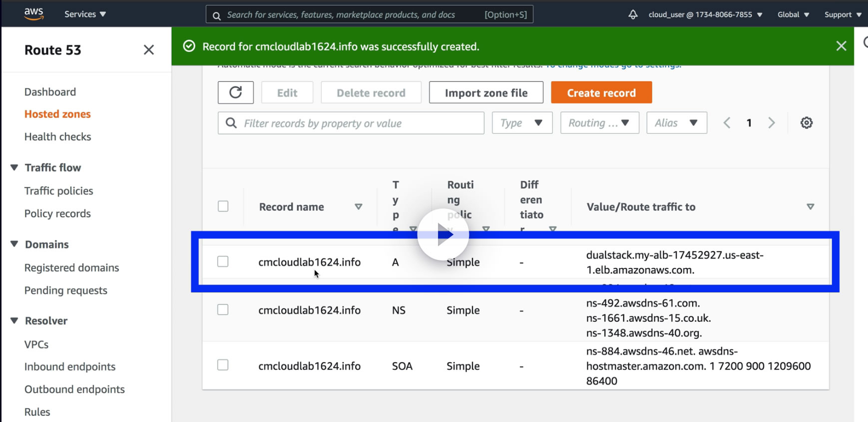Go to the next records page arrow
The width and height of the screenshot is (868, 422).
coord(772,123)
